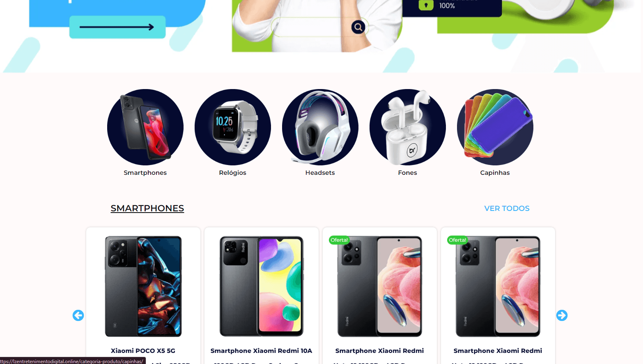Click the teal arrow banner button
The height and width of the screenshot is (364, 643).
117,27
